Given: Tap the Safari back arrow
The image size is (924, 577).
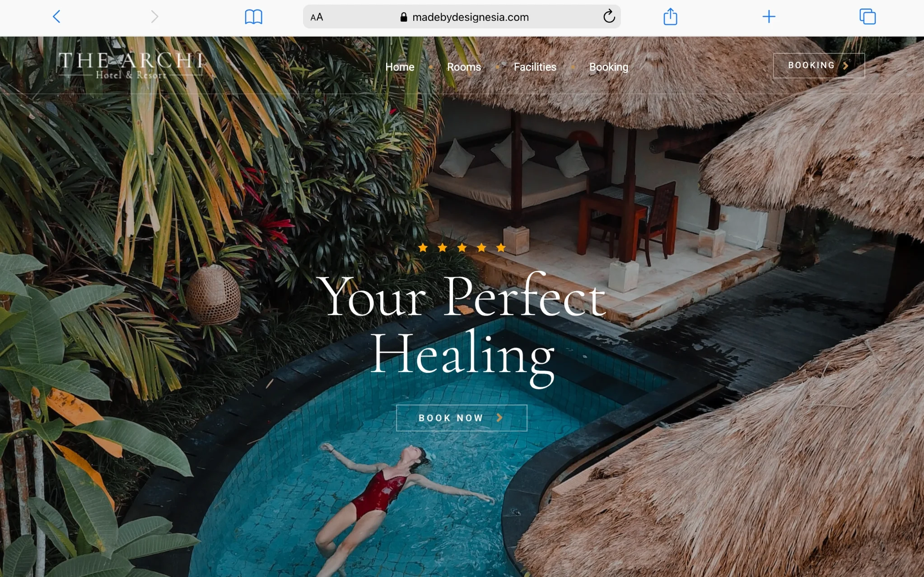Looking at the screenshot, I should pos(56,17).
